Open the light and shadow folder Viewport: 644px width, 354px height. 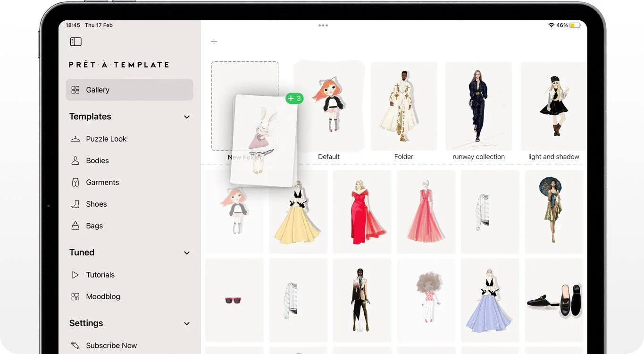pos(553,106)
